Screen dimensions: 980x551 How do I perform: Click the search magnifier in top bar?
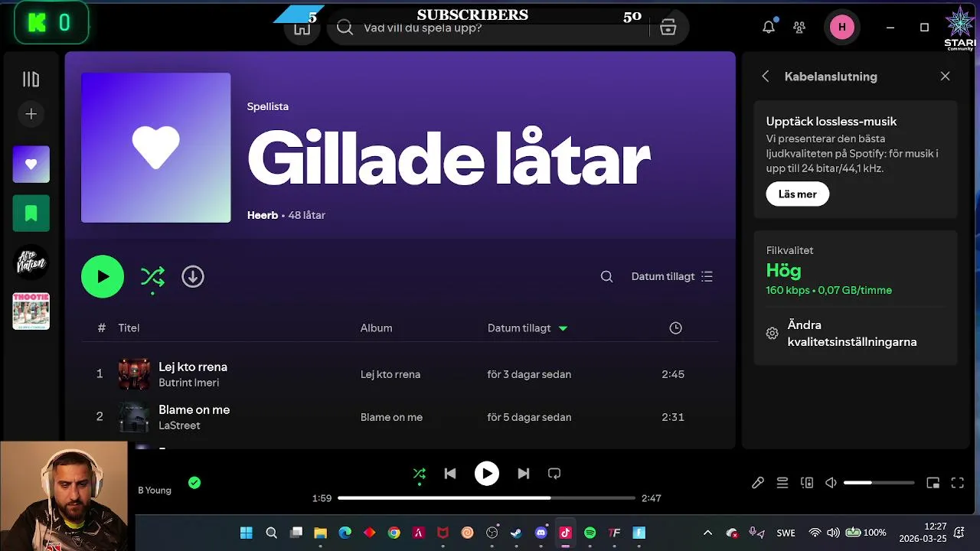[345, 28]
